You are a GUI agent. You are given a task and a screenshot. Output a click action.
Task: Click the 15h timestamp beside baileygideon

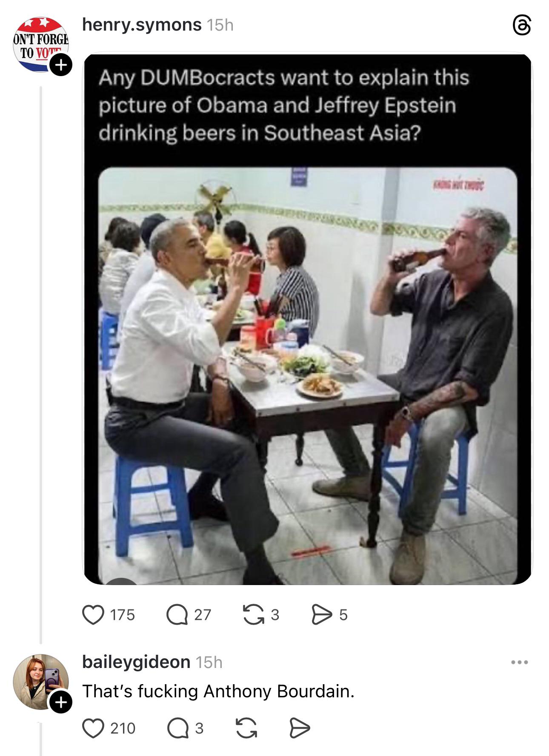click(209, 662)
